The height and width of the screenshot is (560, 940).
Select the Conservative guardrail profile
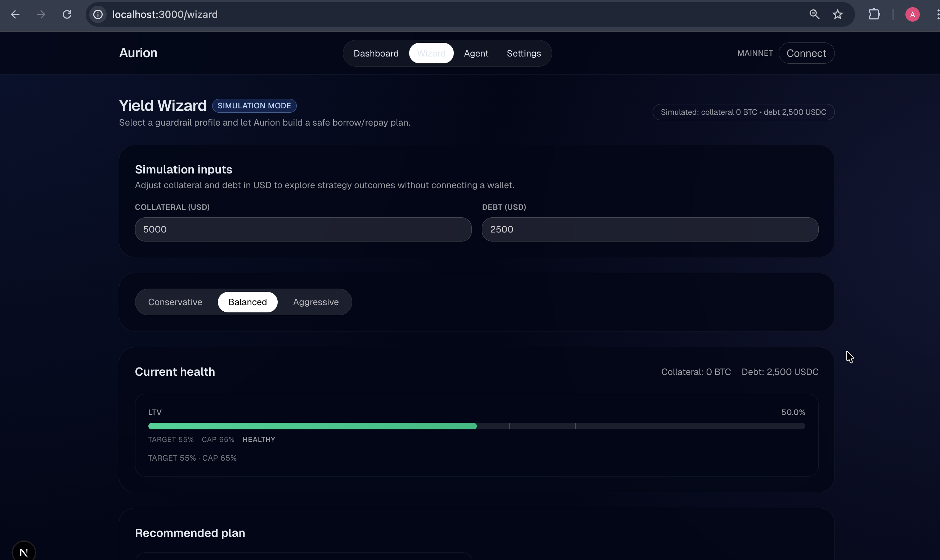pos(175,302)
